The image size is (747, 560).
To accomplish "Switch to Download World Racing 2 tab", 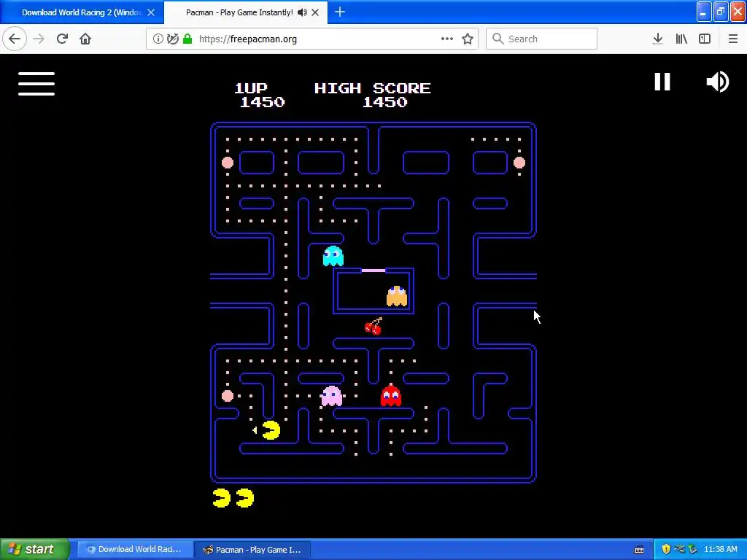I will 82,12.
